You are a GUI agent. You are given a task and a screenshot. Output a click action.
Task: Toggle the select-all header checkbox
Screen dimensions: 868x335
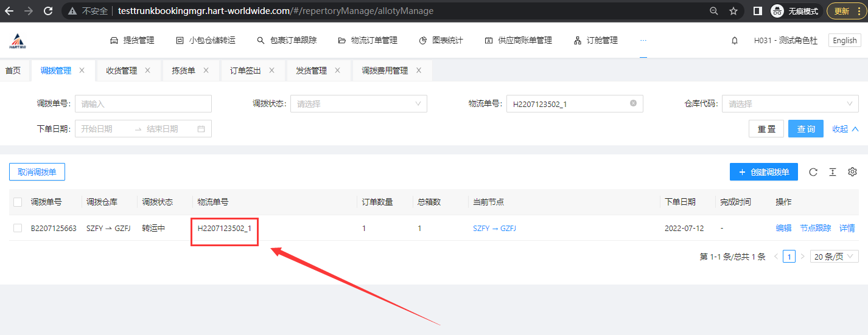18,202
